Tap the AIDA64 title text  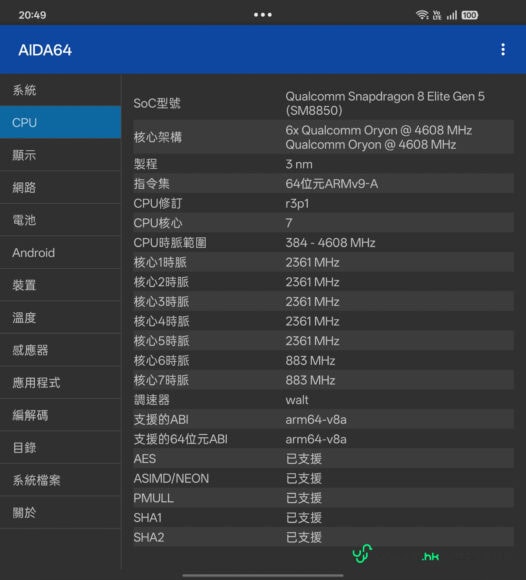(x=45, y=50)
